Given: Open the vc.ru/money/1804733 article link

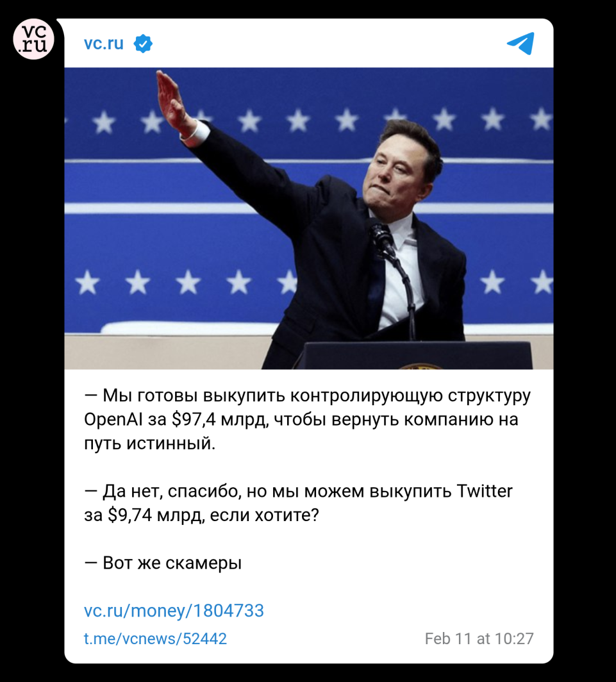Looking at the screenshot, I should tap(174, 610).
